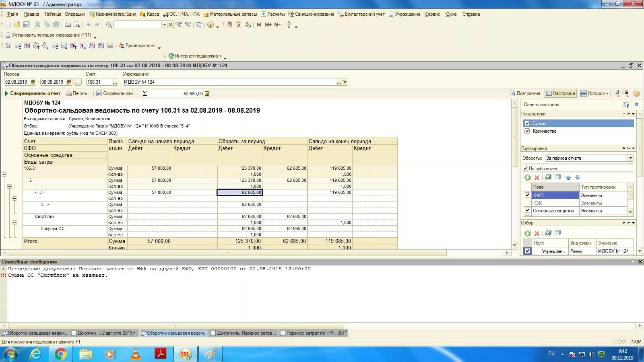Toggle the Количество indicator checkbox
Viewport: 644px width, 362px height.
pyautogui.click(x=527, y=131)
